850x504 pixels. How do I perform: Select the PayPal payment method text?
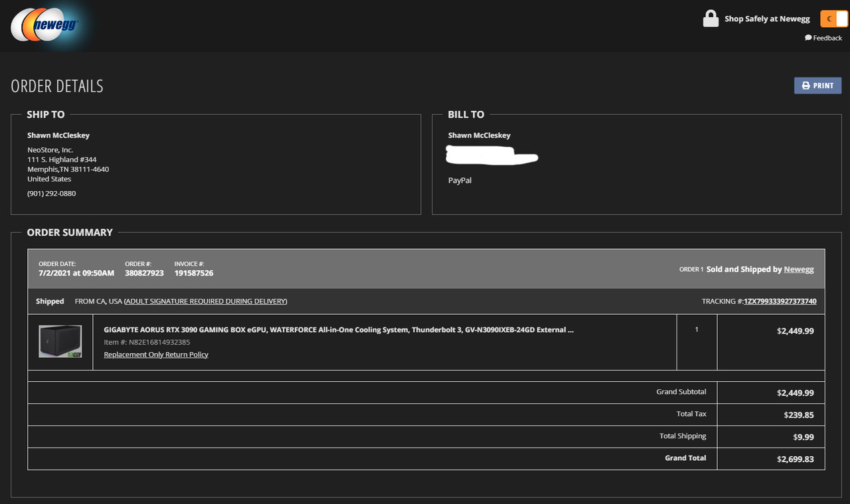tap(460, 181)
